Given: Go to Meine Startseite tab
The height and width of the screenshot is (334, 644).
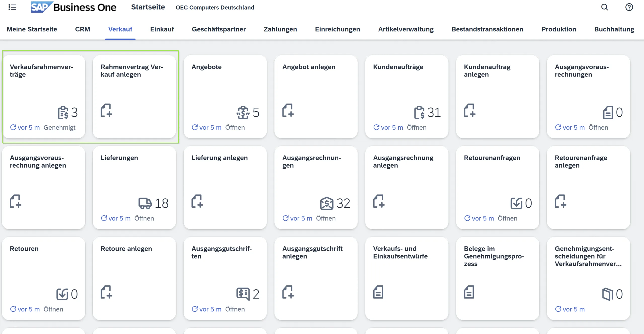Looking at the screenshot, I should pos(32,29).
